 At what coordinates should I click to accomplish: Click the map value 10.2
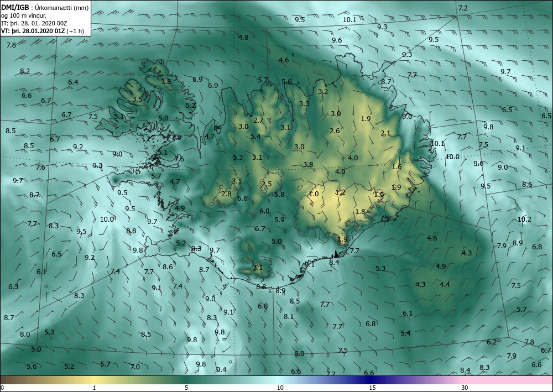[x=524, y=219]
